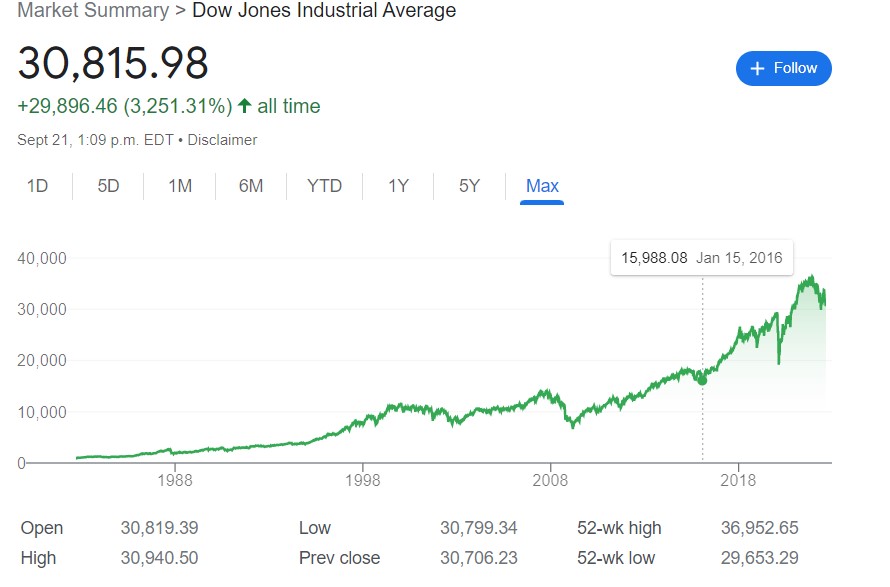Show the 1Y chart range
The width and height of the screenshot is (890, 587).
pyautogui.click(x=398, y=186)
